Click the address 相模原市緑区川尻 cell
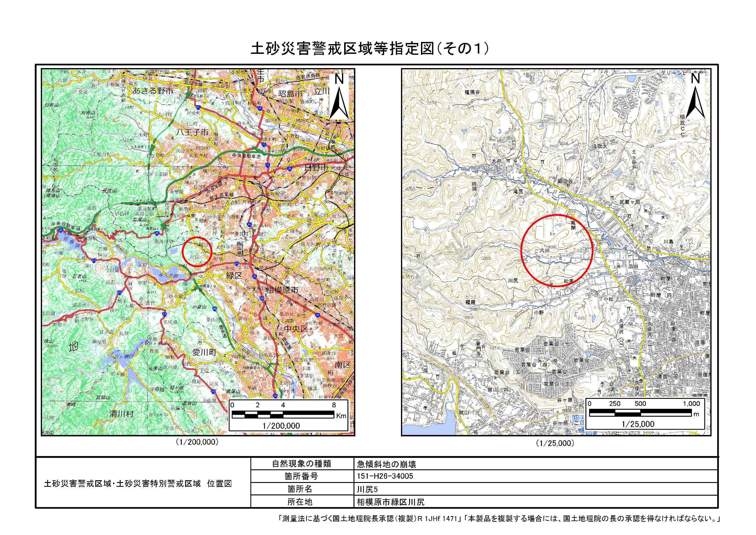This screenshot has height=535, width=756. [390, 502]
